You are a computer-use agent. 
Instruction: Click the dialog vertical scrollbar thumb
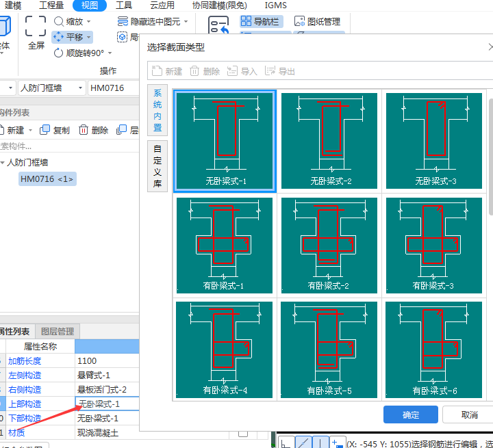click(491, 157)
